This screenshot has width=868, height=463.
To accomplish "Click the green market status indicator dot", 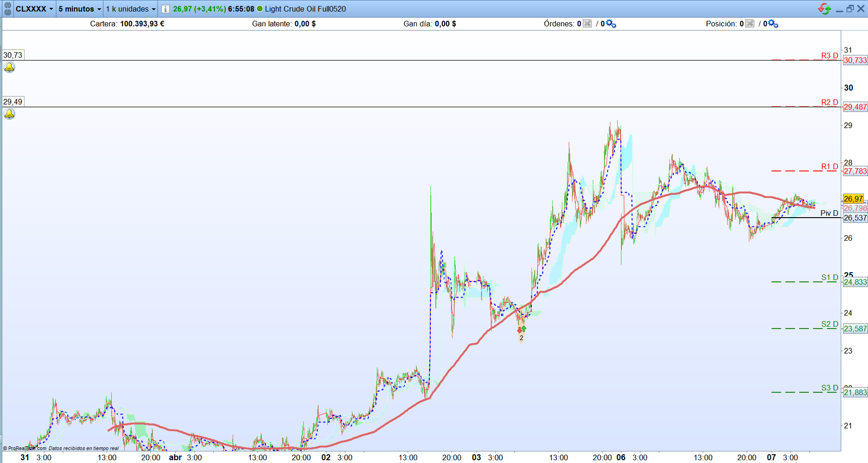I will pos(260,9).
